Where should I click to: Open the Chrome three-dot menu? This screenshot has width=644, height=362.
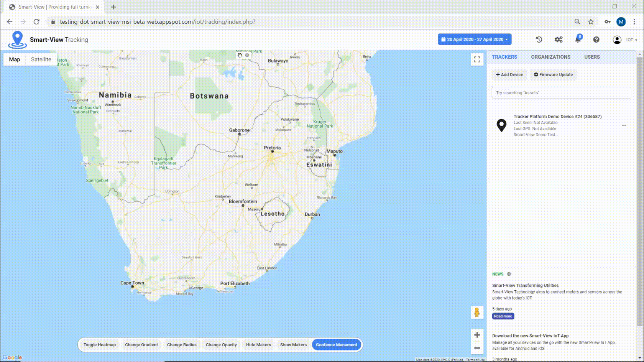tap(634, 22)
